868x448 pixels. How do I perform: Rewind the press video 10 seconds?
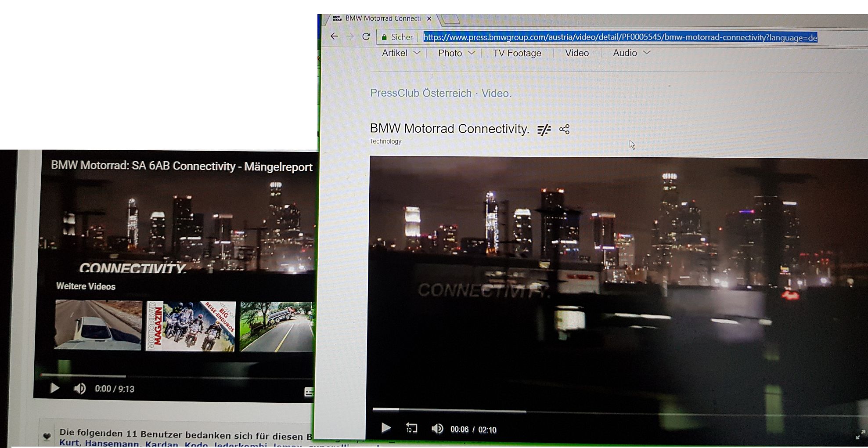[411, 428]
